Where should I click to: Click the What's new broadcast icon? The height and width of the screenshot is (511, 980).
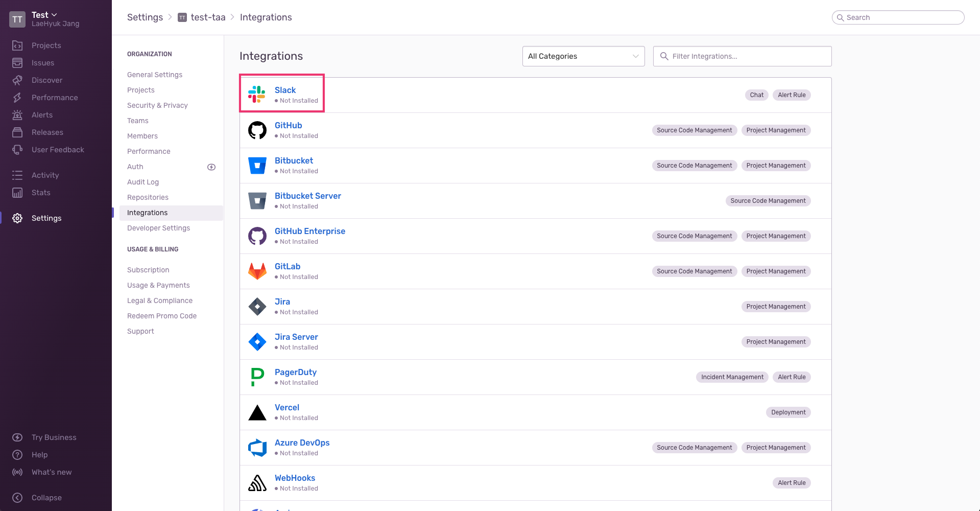17,472
